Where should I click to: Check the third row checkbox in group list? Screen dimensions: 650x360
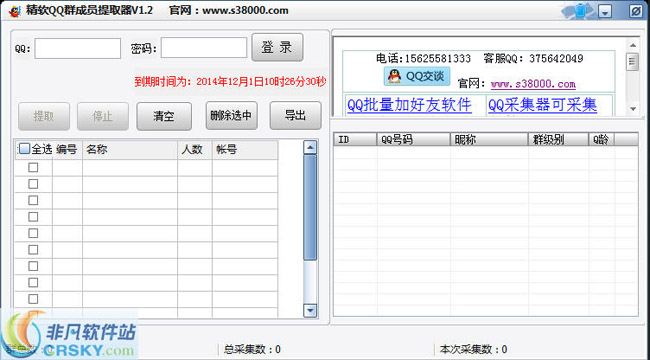(x=33, y=200)
